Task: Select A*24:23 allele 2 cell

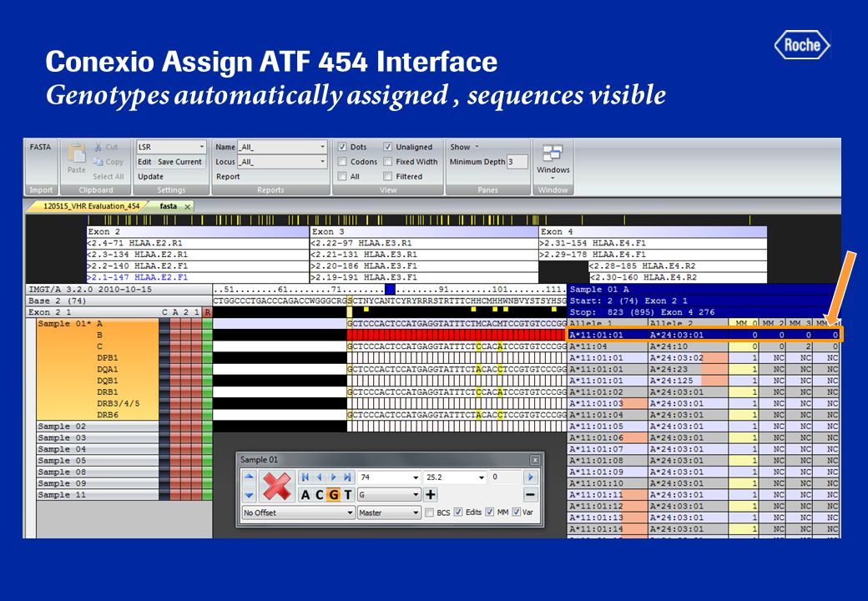Action: [x=688, y=369]
